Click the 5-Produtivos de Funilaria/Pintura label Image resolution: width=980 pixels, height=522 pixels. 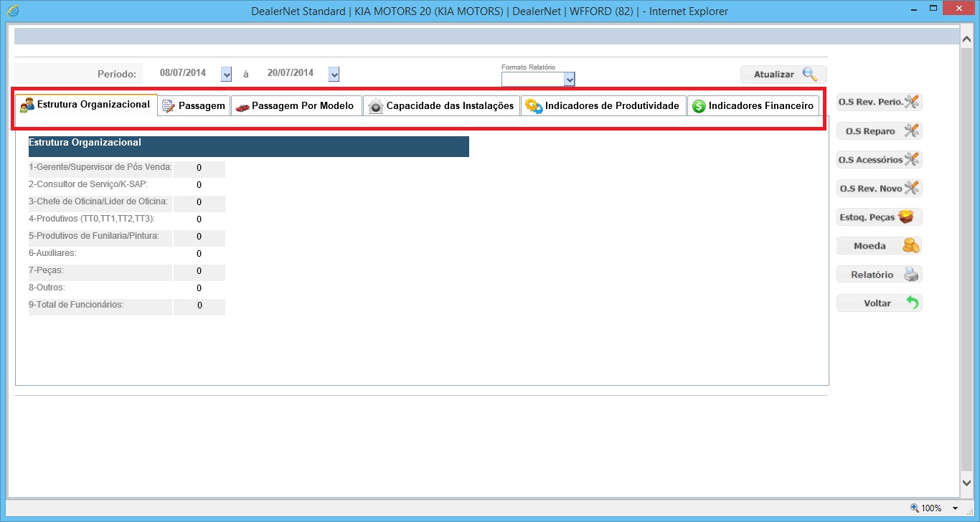tap(94, 236)
